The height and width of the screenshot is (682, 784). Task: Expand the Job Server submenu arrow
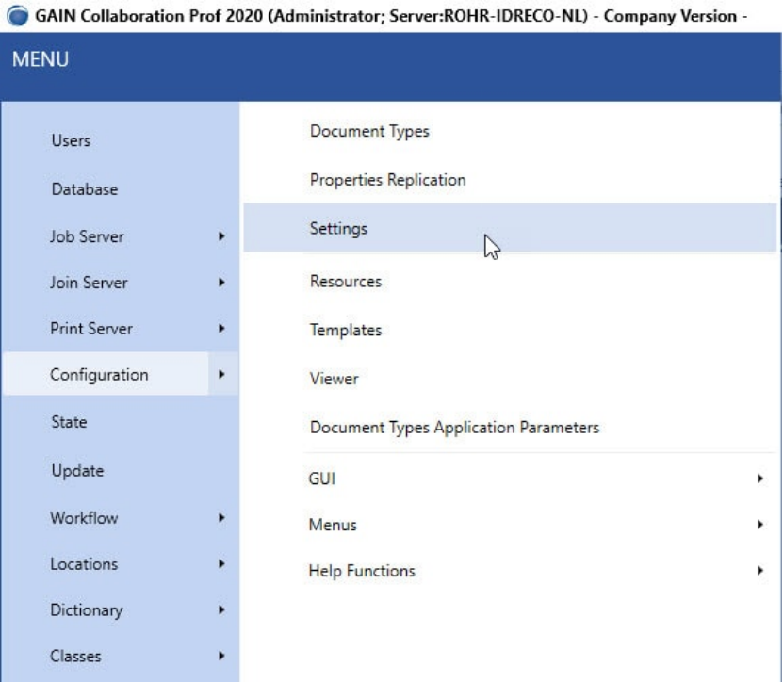click(221, 236)
